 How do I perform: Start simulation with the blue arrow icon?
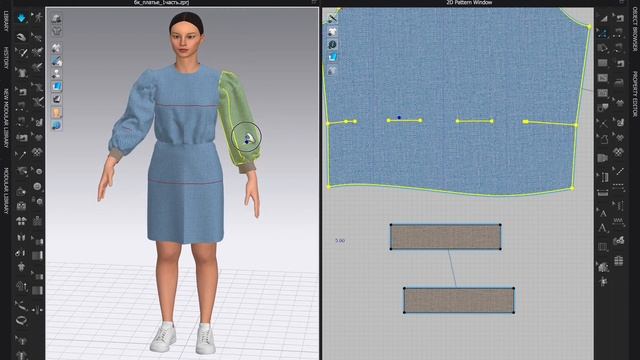click(21, 18)
